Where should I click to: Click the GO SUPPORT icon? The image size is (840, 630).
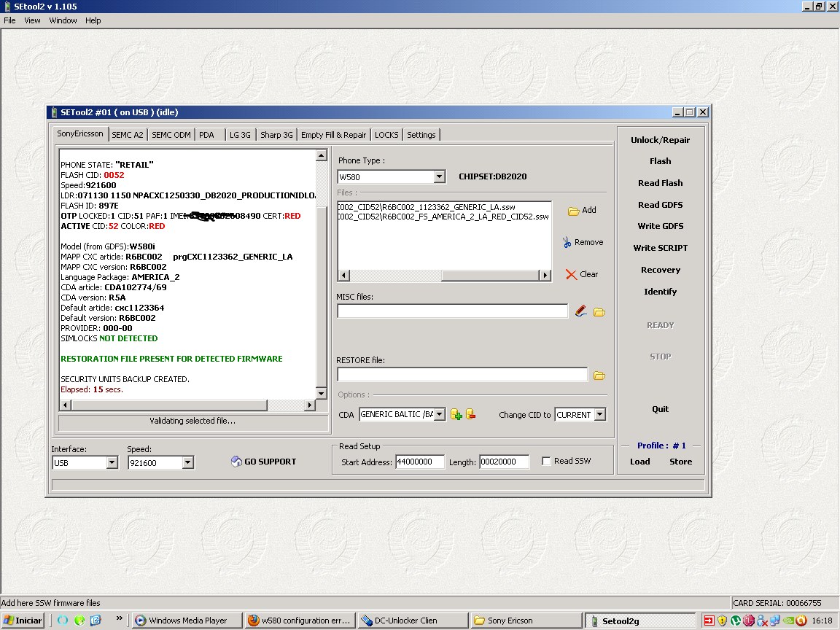(x=236, y=462)
